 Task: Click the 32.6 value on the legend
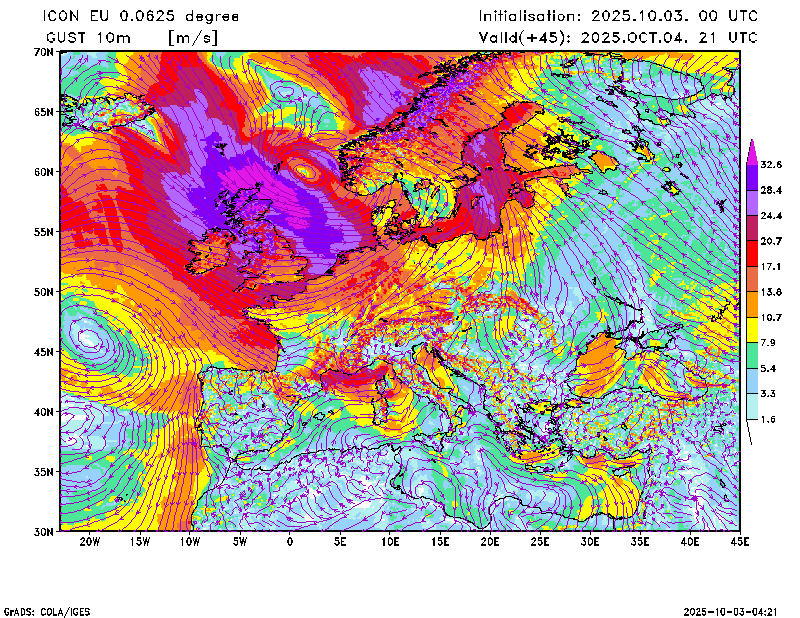tap(771, 164)
